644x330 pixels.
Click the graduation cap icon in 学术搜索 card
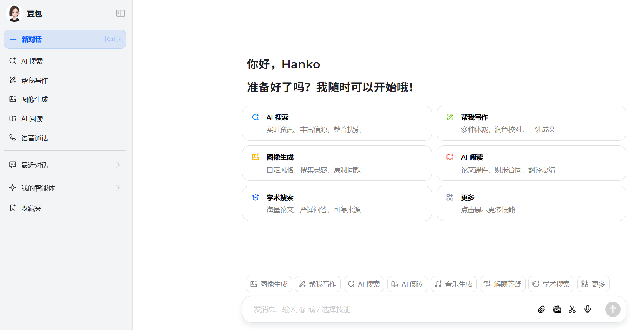[256, 197]
